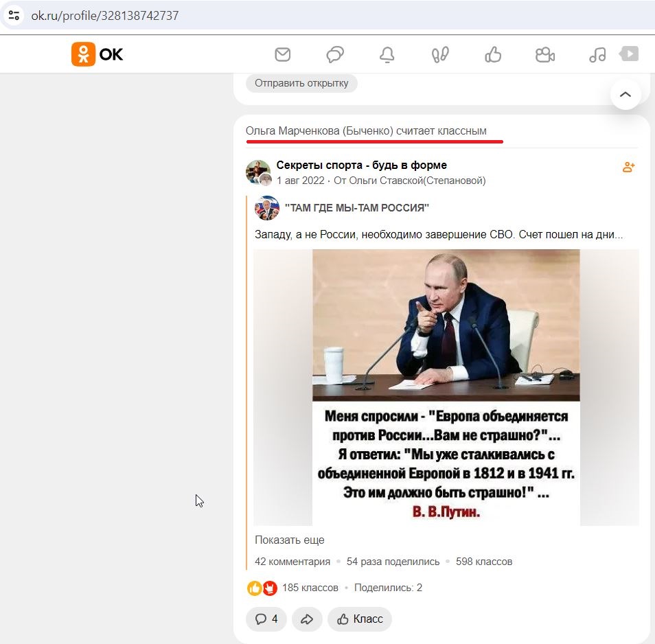Click the post image with quote

[x=446, y=387]
